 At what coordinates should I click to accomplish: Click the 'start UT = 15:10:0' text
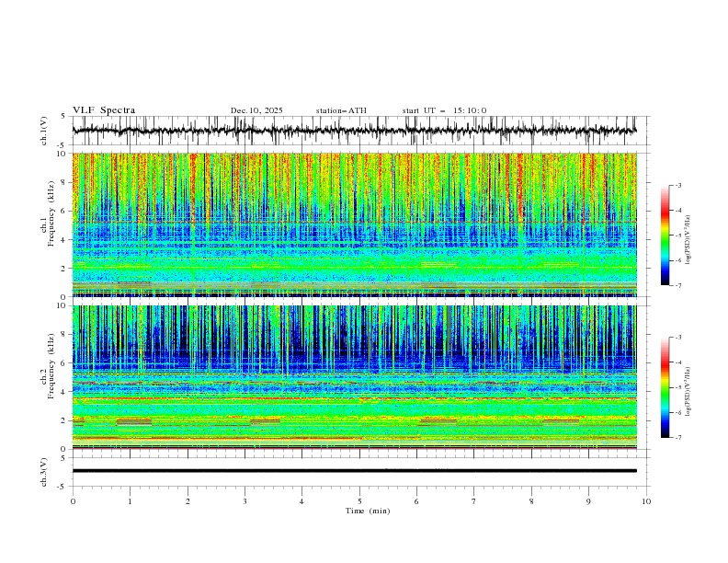(444, 110)
